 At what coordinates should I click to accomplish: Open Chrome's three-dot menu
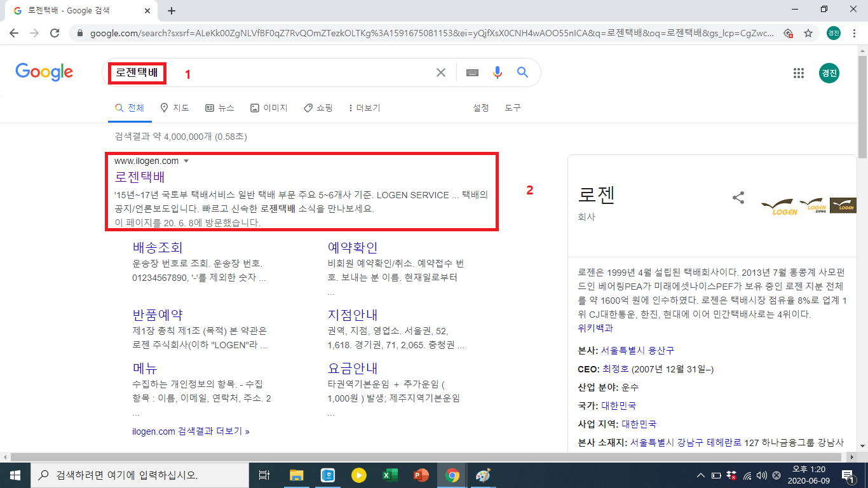click(x=854, y=33)
